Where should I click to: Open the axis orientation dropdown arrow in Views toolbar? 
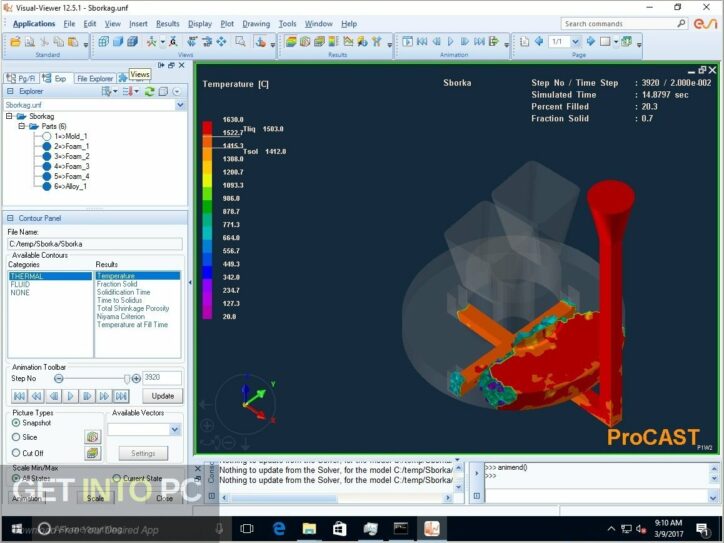tap(163, 42)
